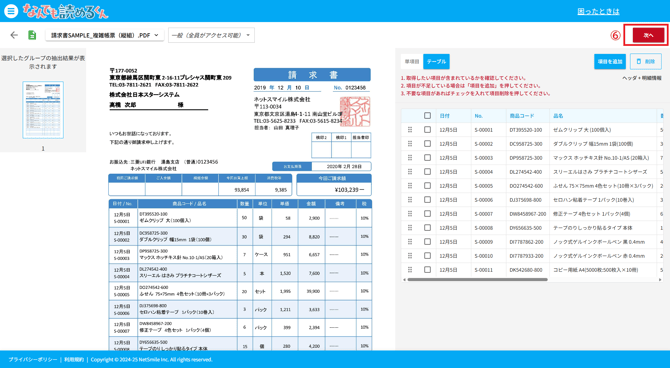
Task: Check the row S-00001 checkbox
Action: (x=427, y=130)
